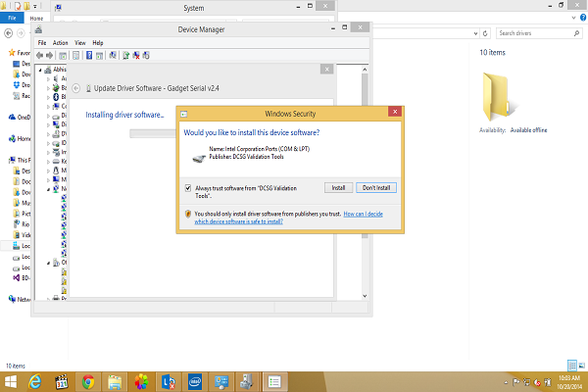Viewport: 588px width, 392px height.
Task: Open Action Center flag in system tray
Action: pyautogui.click(x=516, y=382)
